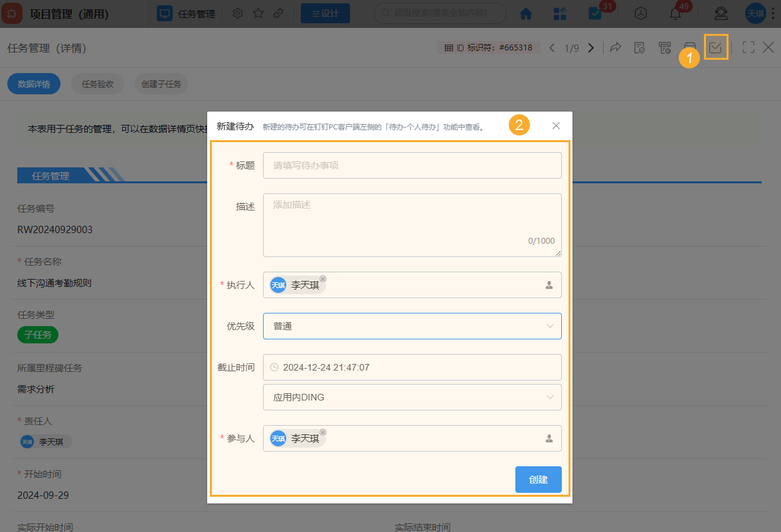Click the create to-do checkbox icon in toolbar
Screen dimensions: 781x532
click(x=716, y=47)
